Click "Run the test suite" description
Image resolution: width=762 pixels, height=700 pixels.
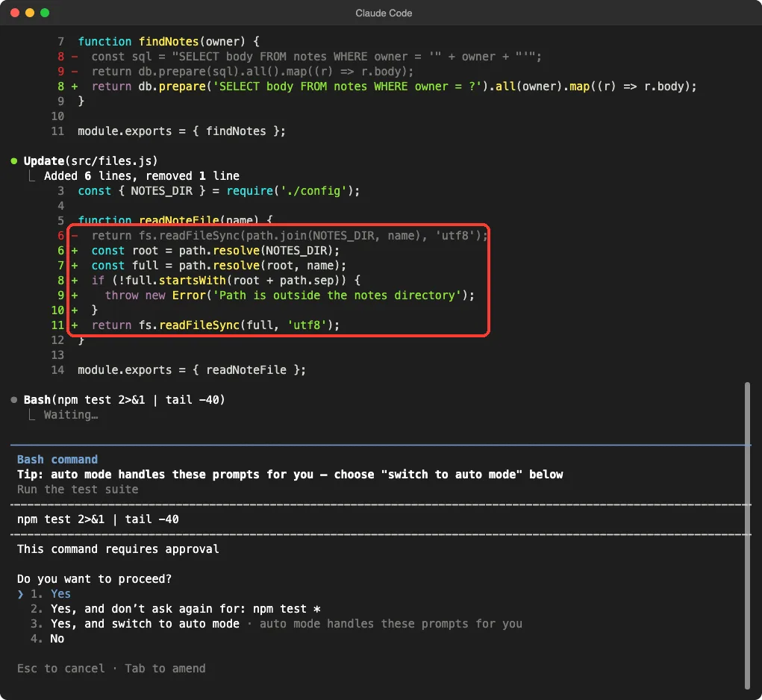78,489
